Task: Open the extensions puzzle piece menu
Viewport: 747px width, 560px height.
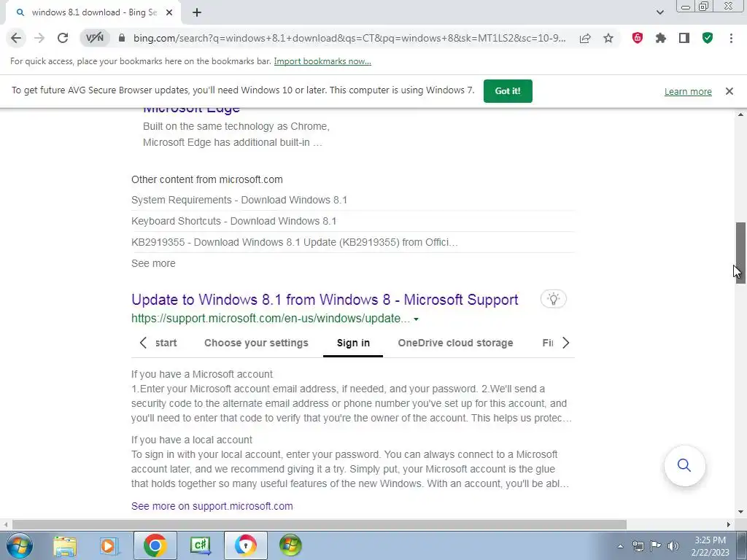Action: pos(661,38)
